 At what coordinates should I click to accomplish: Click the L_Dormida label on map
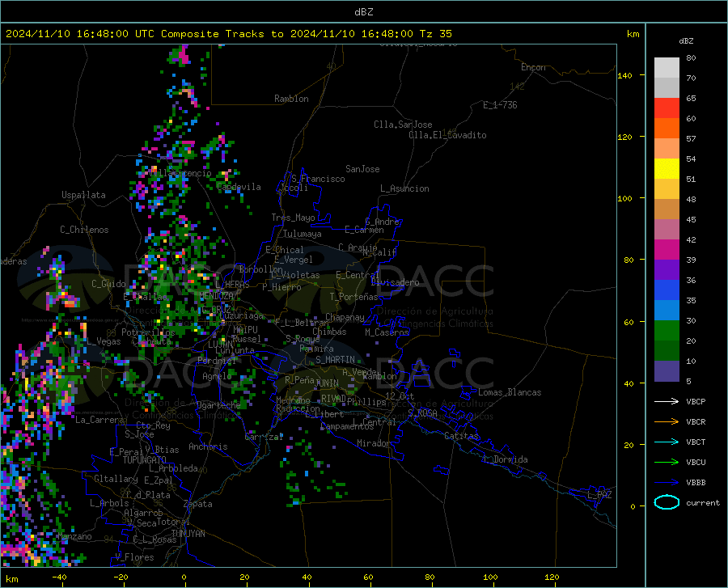(x=505, y=459)
